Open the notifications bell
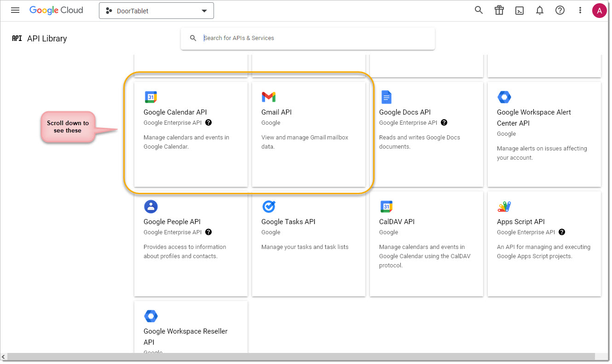Image resolution: width=612 pixels, height=364 pixels. (540, 11)
